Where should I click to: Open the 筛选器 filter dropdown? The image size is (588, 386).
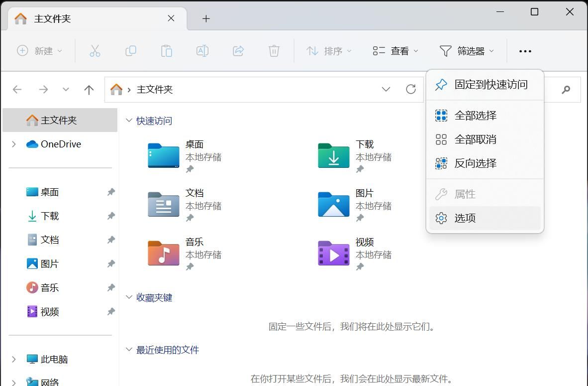pyautogui.click(x=467, y=51)
